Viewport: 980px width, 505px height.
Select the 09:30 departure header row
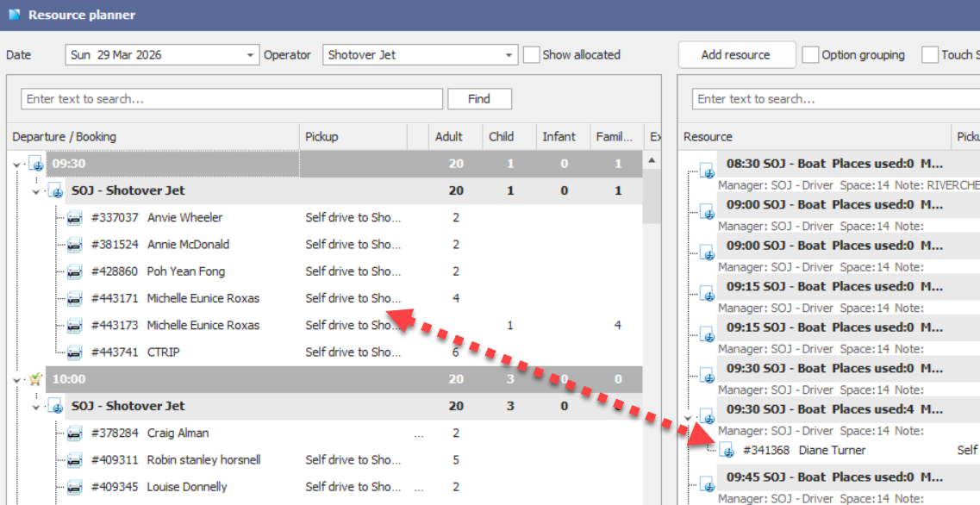pyautogui.click(x=345, y=164)
